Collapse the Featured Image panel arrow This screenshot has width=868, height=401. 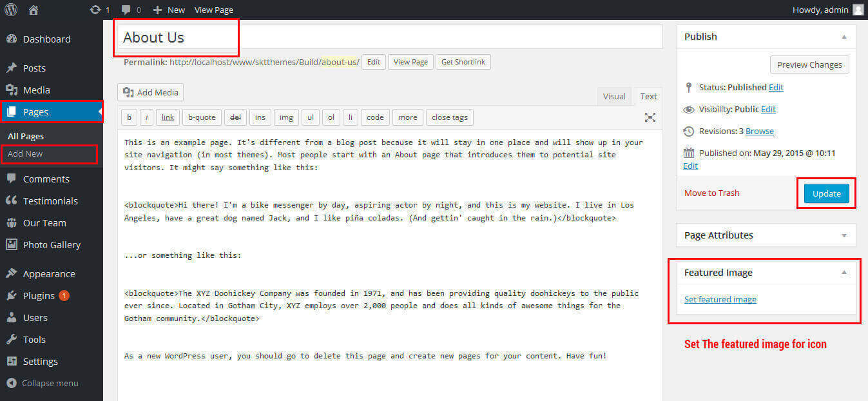(x=844, y=273)
